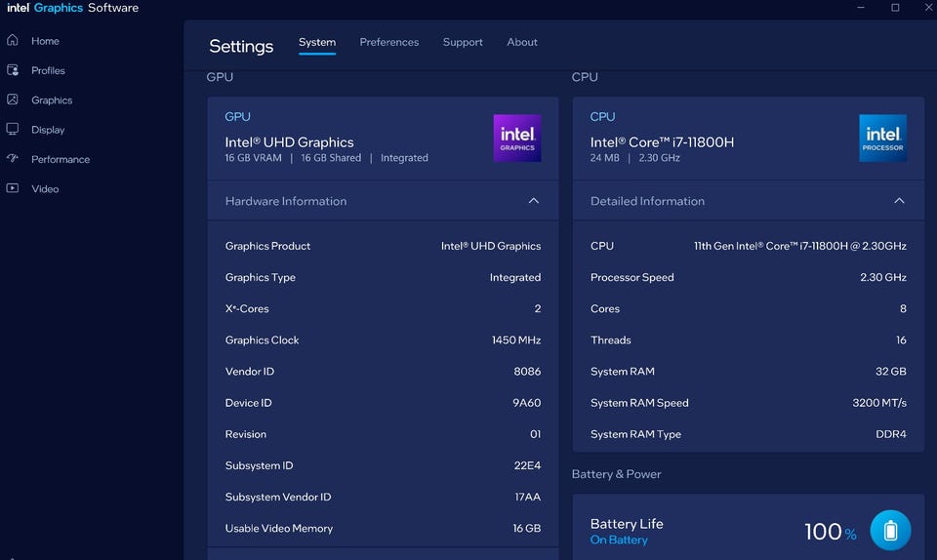Select the System tab
The width and height of the screenshot is (937, 560).
point(317,42)
